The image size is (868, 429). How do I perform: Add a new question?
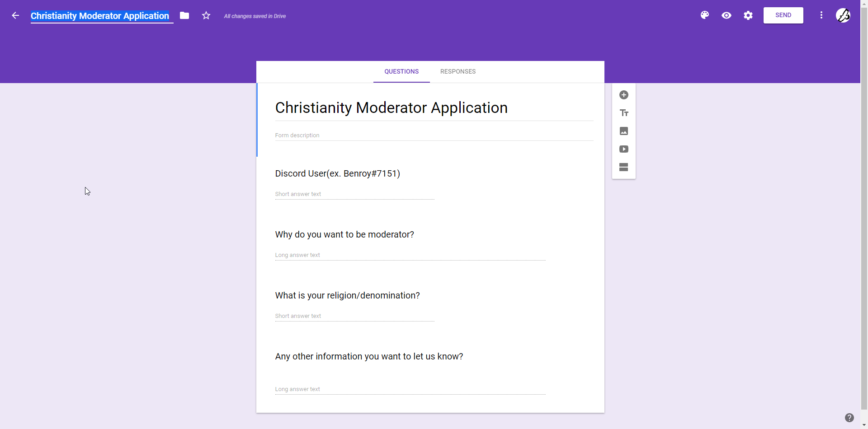[x=624, y=95]
